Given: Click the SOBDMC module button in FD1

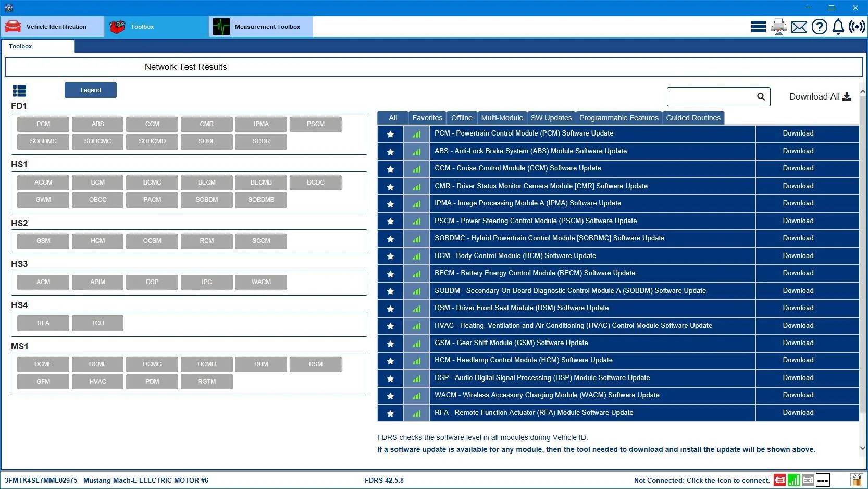Looking at the screenshot, I should pyautogui.click(x=43, y=141).
